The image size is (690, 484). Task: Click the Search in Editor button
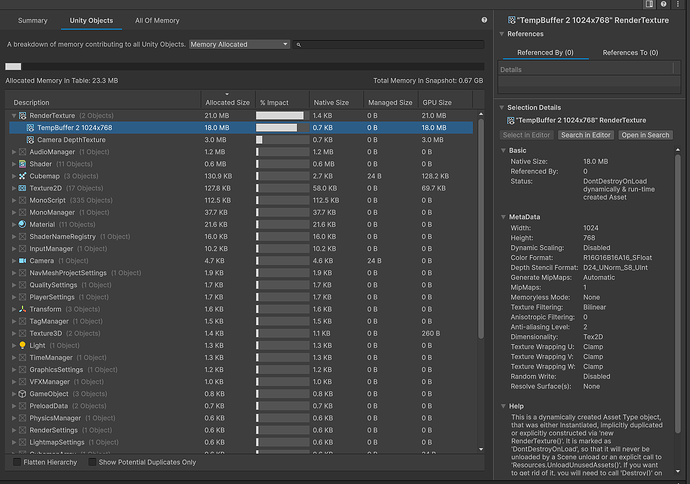[x=586, y=134]
